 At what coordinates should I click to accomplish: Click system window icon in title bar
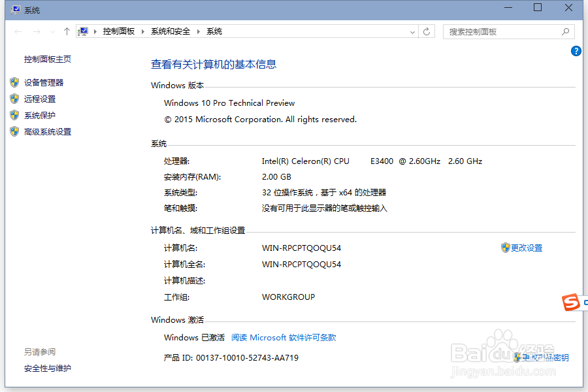pyautogui.click(x=16, y=10)
